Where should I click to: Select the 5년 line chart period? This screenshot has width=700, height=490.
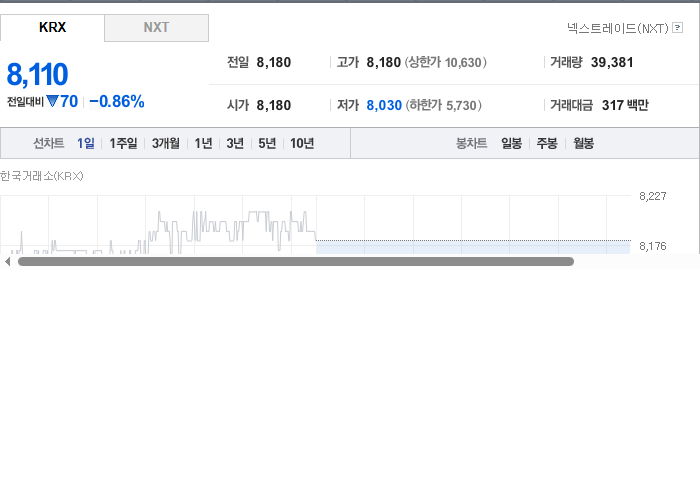tap(267, 143)
